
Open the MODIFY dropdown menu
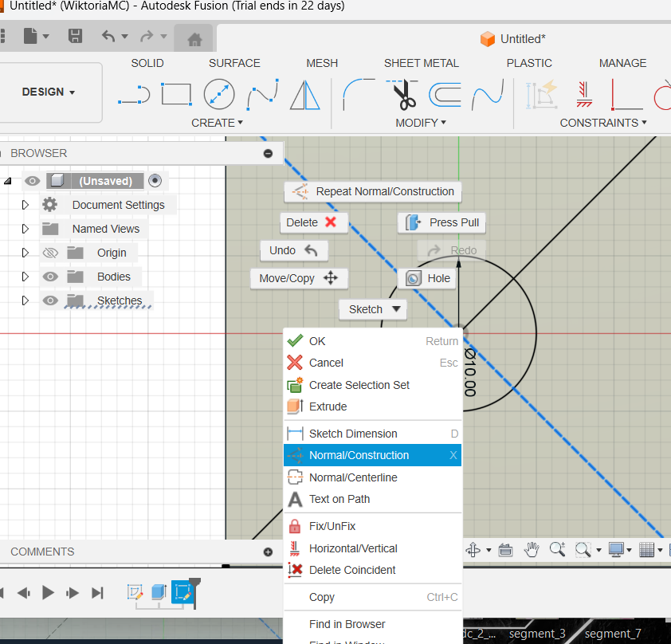point(421,123)
